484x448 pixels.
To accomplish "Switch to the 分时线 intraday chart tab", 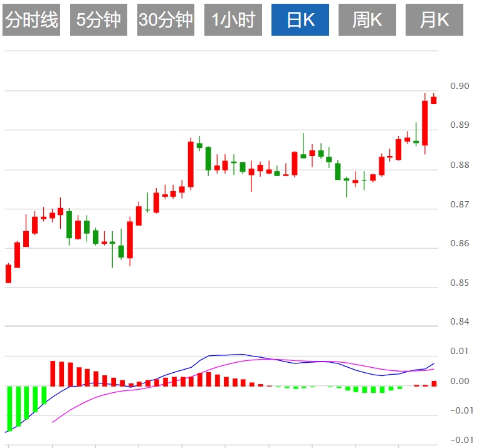I will (31, 20).
